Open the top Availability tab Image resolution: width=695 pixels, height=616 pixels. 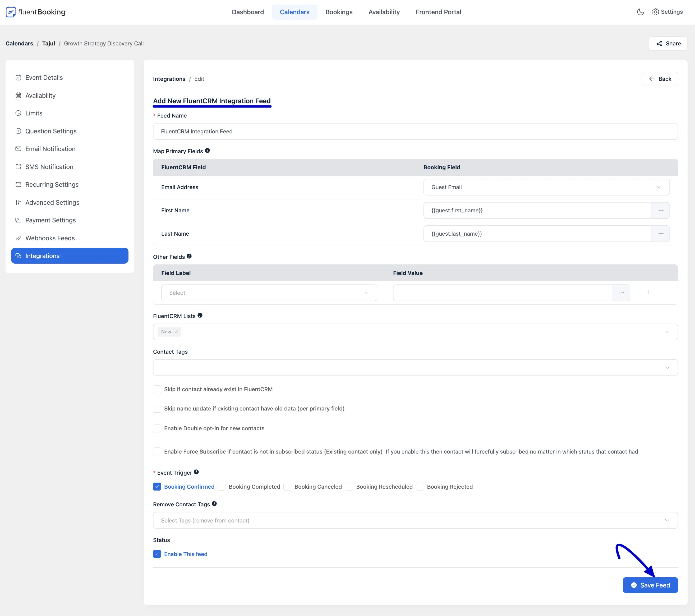coord(384,12)
